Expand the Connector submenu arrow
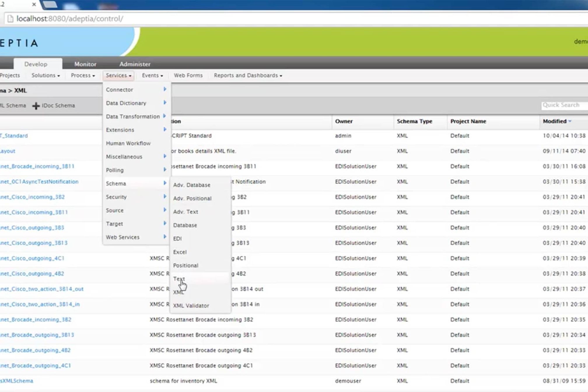The image size is (588, 392). tap(165, 89)
